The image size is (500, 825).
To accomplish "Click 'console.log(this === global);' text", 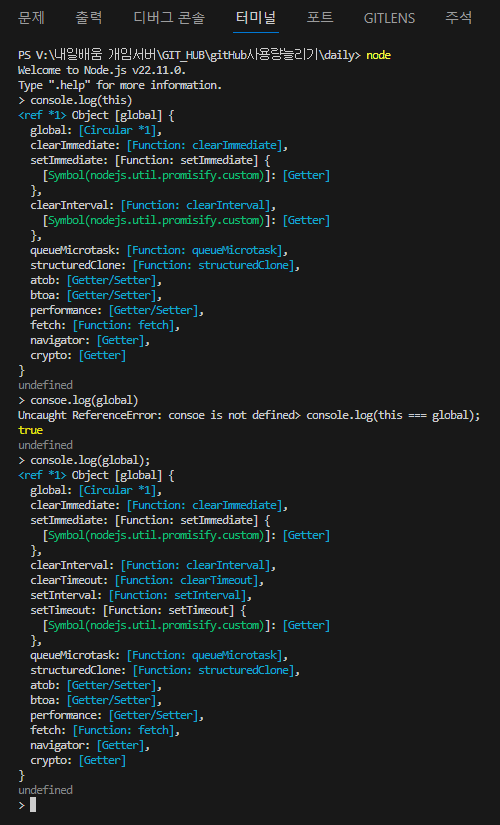I will (393, 415).
